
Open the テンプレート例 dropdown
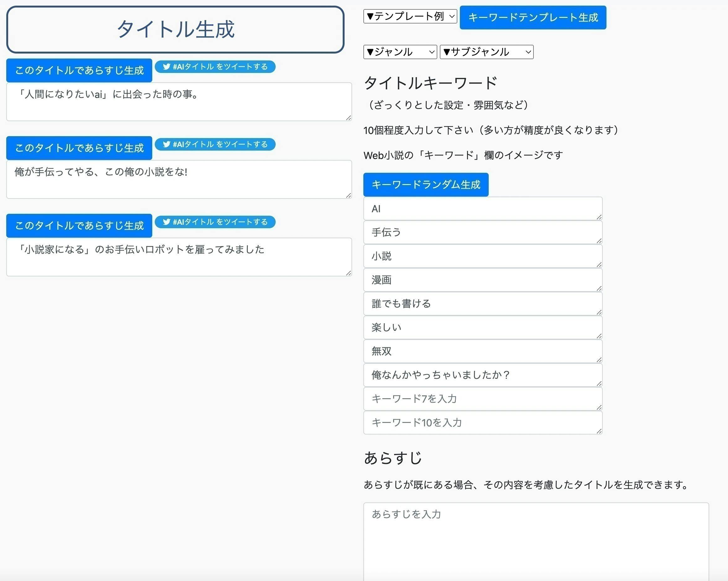coord(410,16)
